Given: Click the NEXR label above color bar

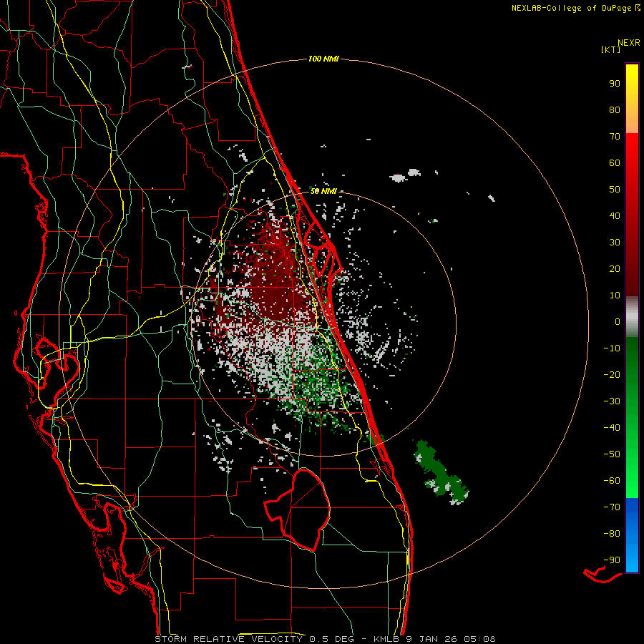Looking at the screenshot, I should (x=629, y=43).
